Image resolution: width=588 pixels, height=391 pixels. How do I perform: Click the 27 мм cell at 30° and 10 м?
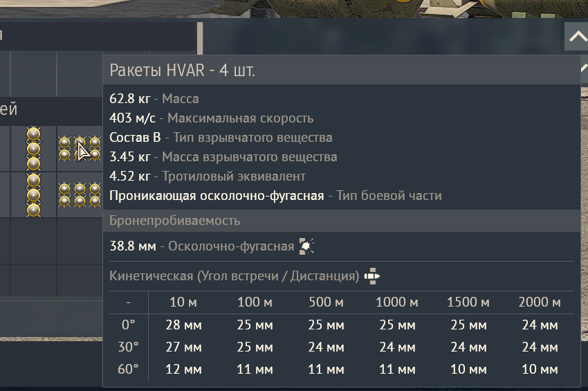tap(184, 347)
